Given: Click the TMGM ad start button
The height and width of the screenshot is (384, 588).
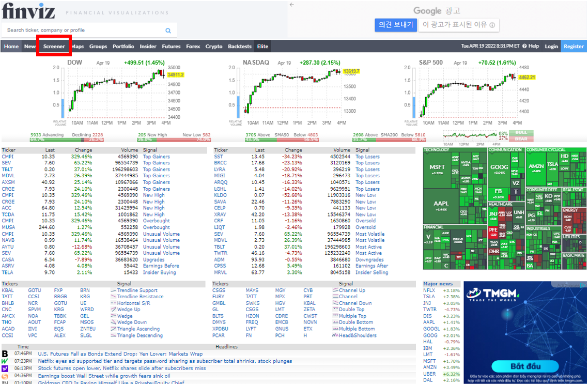Looking at the screenshot, I should pyautogui.click(x=525, y=366).
